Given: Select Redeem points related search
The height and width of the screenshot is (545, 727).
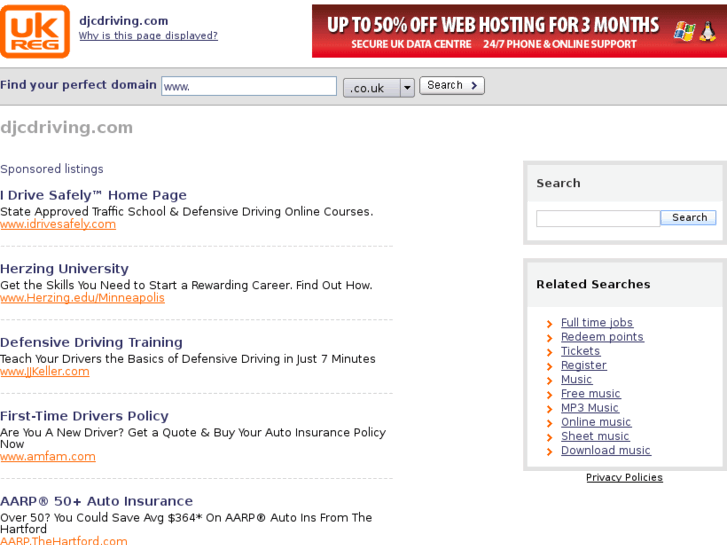Looking at the screenshot, I should pos(602,337).
